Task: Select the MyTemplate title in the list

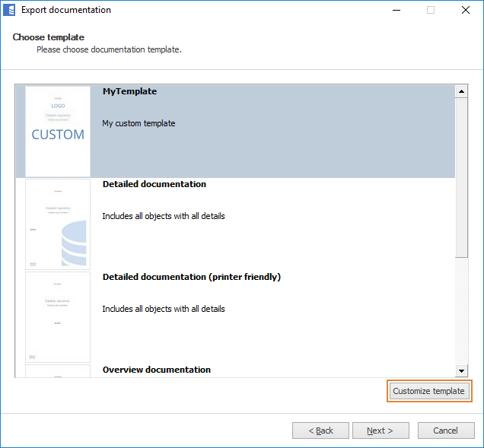Action: 129,91
